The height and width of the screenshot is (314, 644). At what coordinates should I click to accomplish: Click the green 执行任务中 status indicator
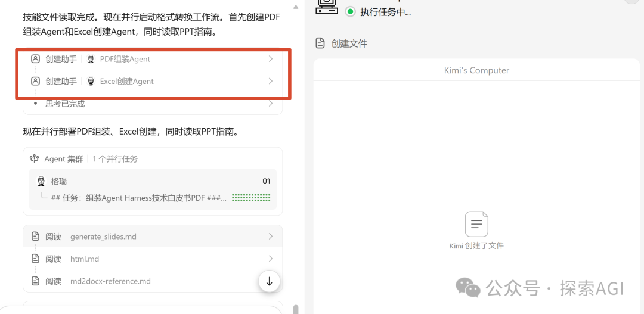pos(351,11)
